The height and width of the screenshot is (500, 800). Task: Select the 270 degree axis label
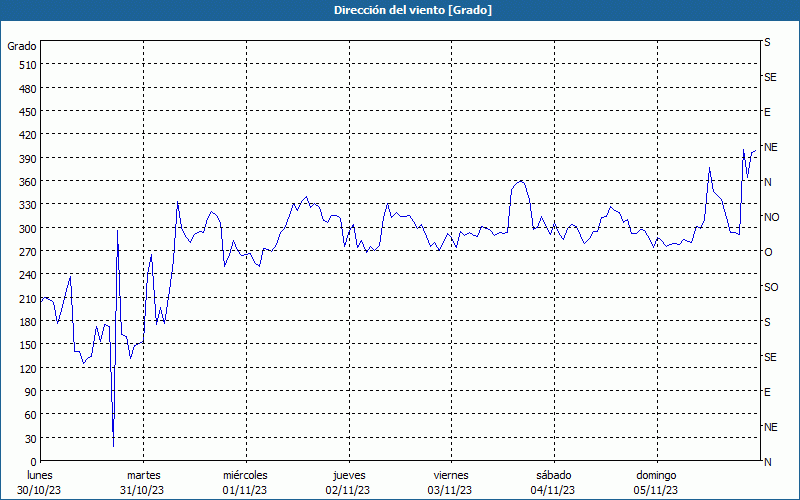click(28, 253)
